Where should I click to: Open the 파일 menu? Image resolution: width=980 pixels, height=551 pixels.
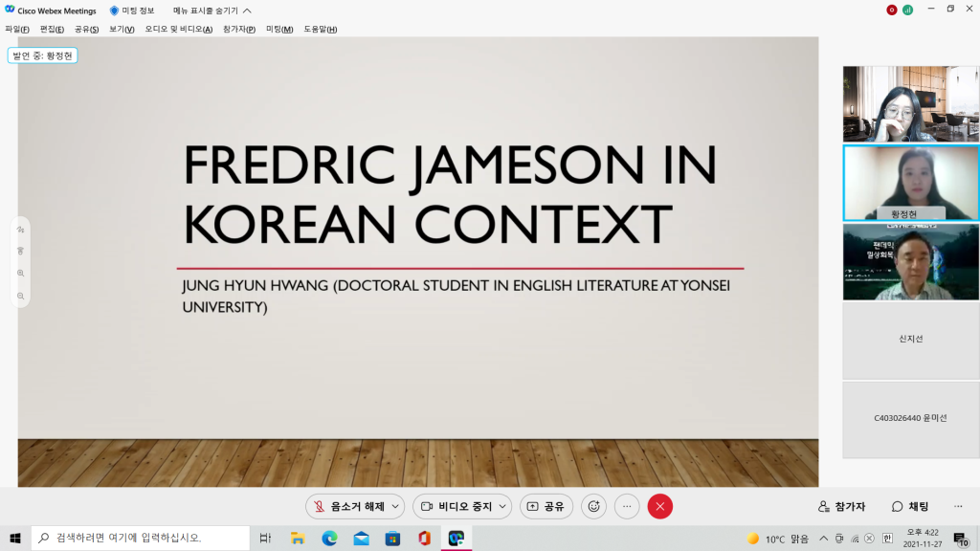pyautogui.click(x=16, y=29)
